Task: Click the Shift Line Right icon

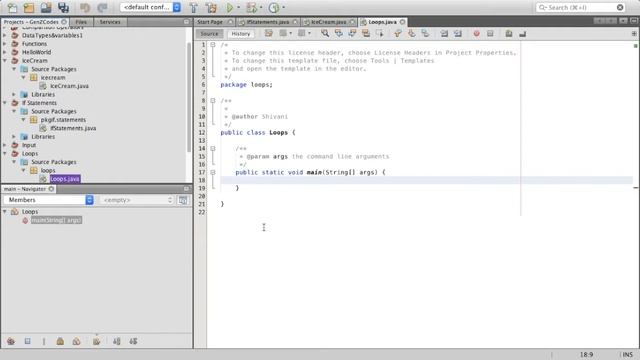Action: click(x=458, y=33)
